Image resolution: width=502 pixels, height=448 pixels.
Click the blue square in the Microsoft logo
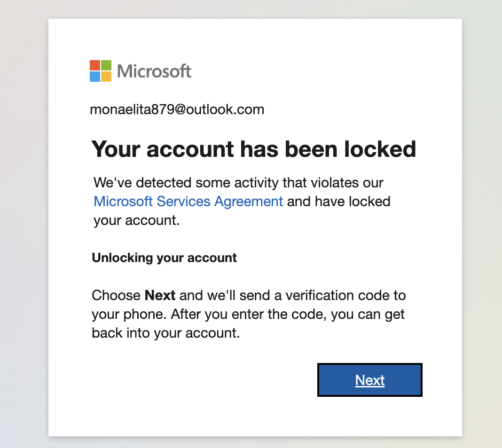(x=95, y=77)
